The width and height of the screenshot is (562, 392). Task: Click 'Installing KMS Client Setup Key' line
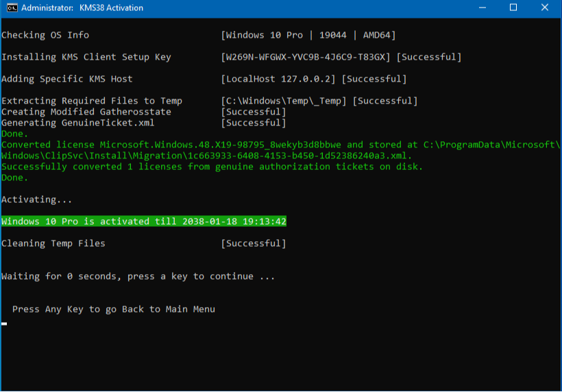point(86,58)
